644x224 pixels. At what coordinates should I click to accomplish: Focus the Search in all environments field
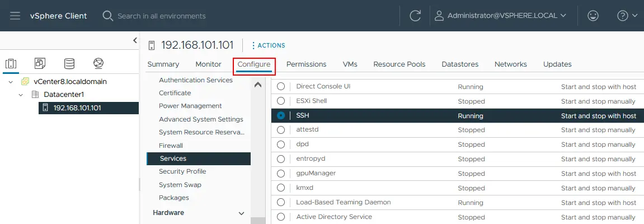pyautogui.click(x=161, y=16)
